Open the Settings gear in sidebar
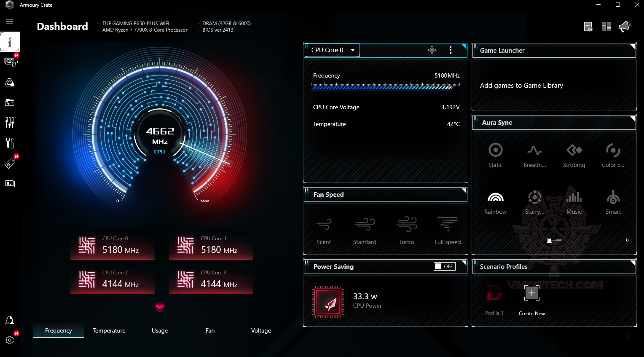 (10, 340)
